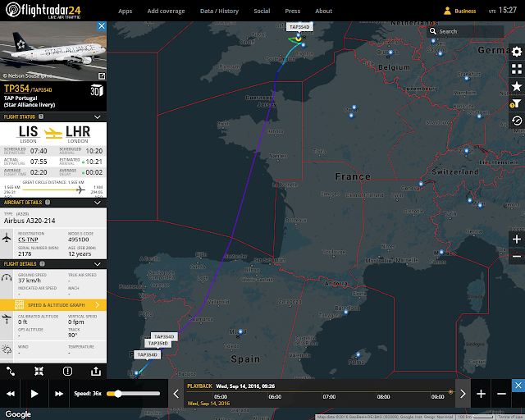This screenshot has height=420, width=525.
Task: Click the LHR arrival airport code
Action: [78, 131]
